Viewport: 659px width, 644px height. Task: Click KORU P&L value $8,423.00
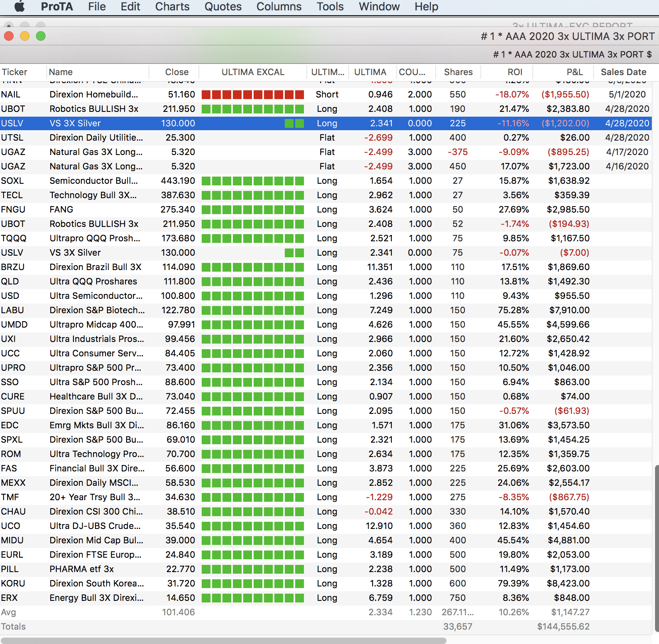[568, 583]
